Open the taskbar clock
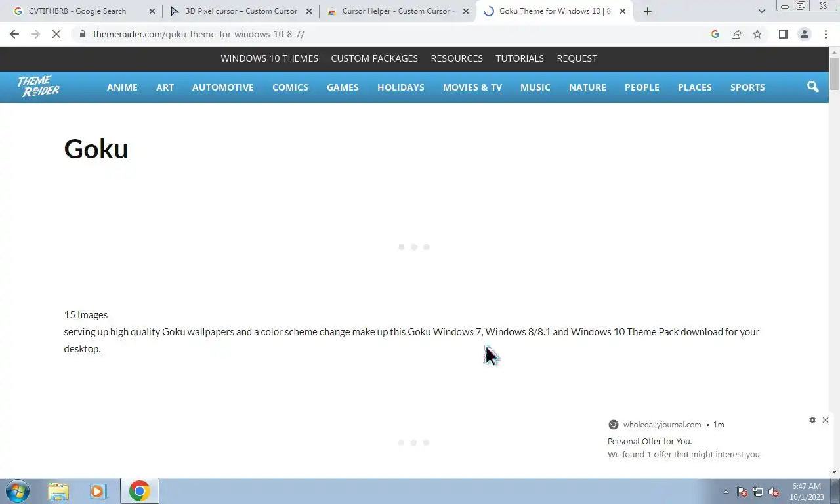Viewport: 840px width, 504px height. (x=807, y=492)
